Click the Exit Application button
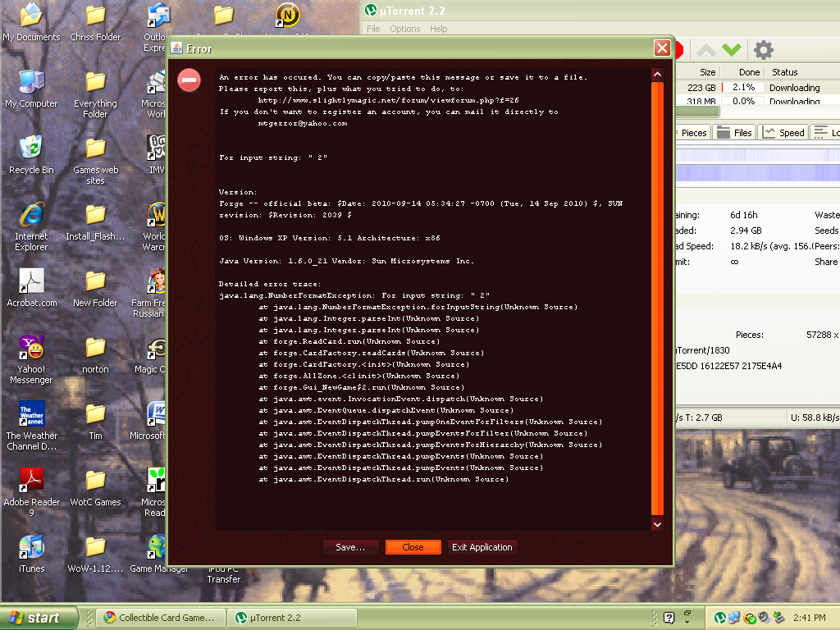Viewport: 840px width, 630px height. click(482, 547)
